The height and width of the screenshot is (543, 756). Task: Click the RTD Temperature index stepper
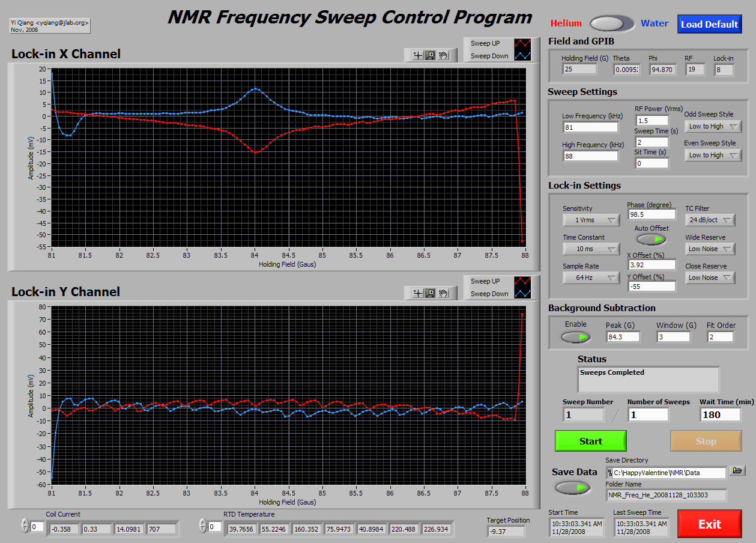pos(202,526)
